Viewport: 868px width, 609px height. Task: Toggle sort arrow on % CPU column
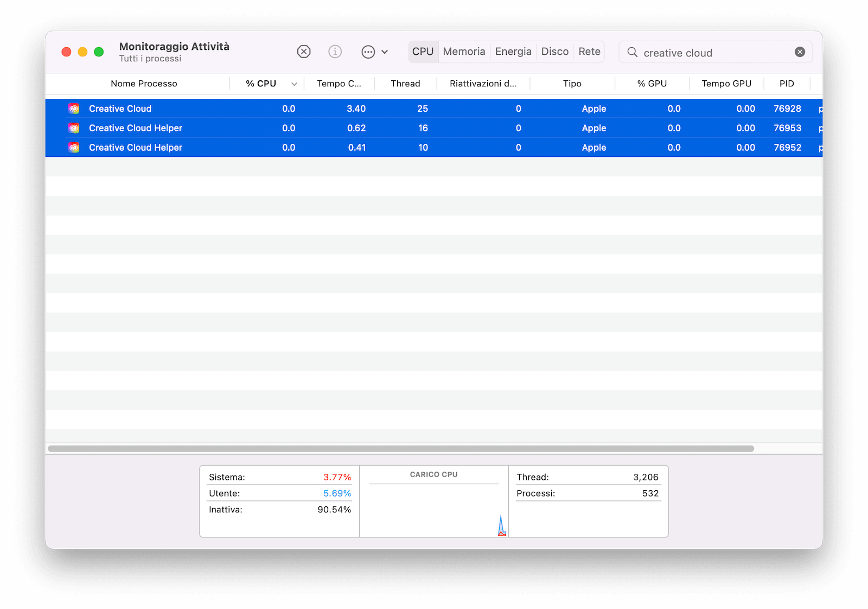pos(294,84)
